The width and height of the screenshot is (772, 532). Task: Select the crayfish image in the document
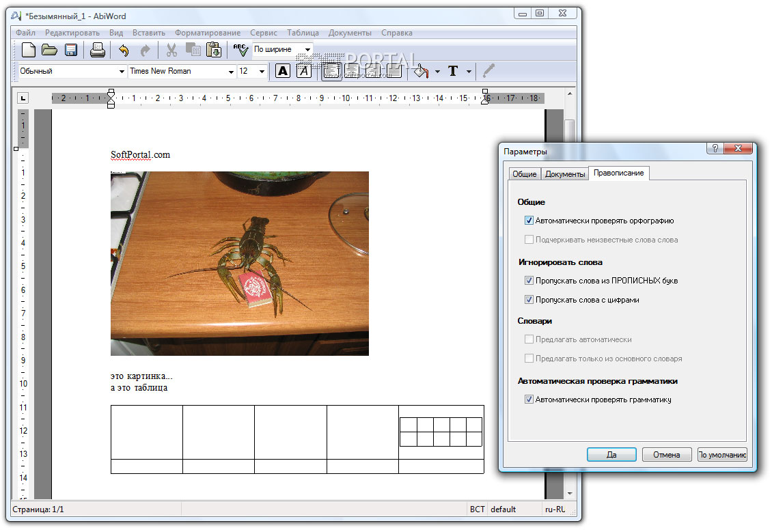pyautogui.click(x=240, y=264)
